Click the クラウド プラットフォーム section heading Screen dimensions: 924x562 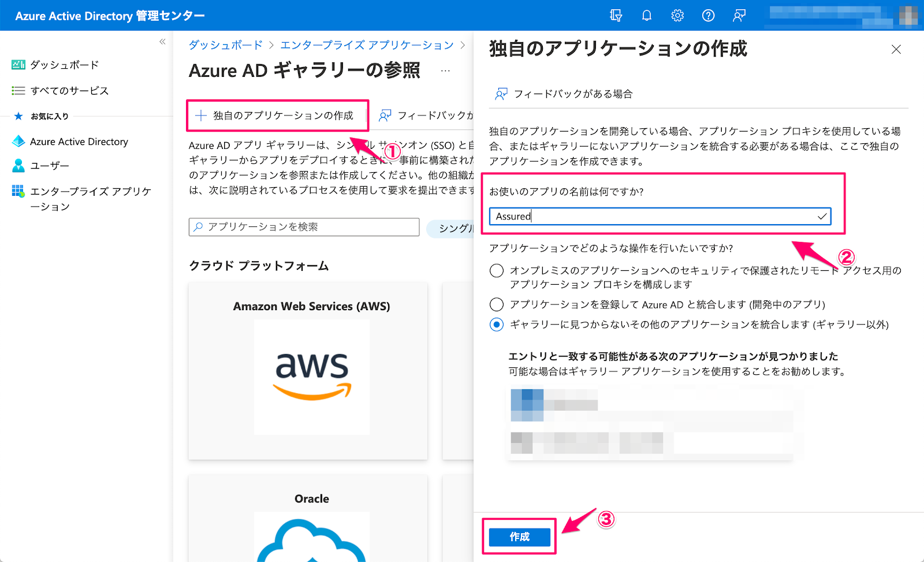pyautogui.click(x=259, y=266)
